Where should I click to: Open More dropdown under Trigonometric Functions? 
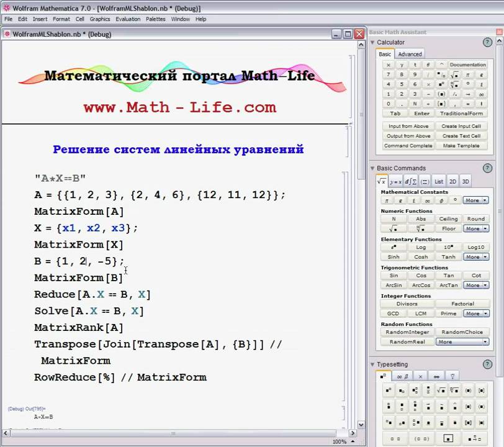pyautogui.click(x=475, y=285)
